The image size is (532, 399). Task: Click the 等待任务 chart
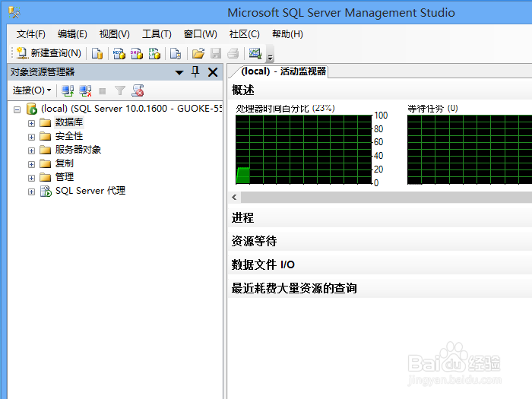tap(470, 150)
